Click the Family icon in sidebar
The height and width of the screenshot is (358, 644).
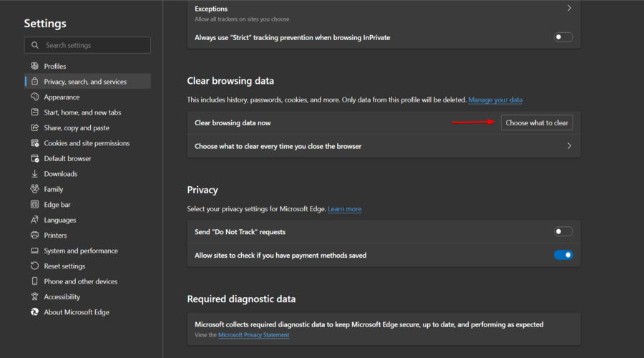(34, 190)
